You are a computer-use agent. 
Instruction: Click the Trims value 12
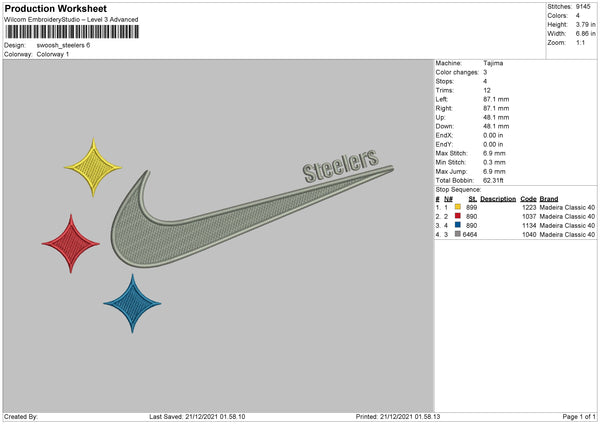(487, 90)
